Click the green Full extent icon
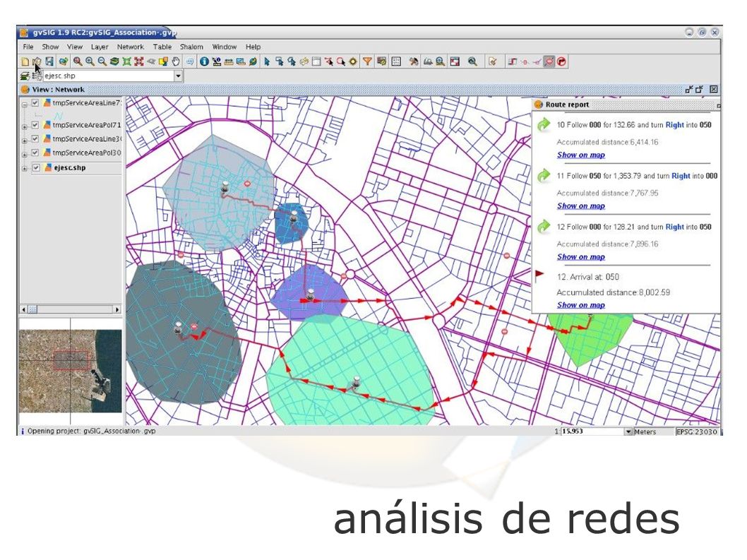 tap(126, 61)
